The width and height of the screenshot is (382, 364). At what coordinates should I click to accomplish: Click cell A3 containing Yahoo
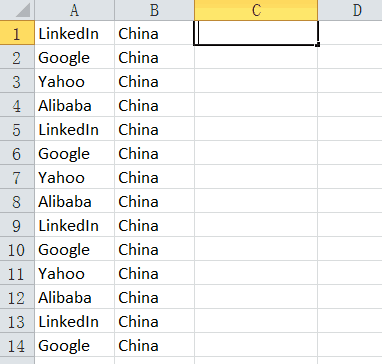(74, 81)
